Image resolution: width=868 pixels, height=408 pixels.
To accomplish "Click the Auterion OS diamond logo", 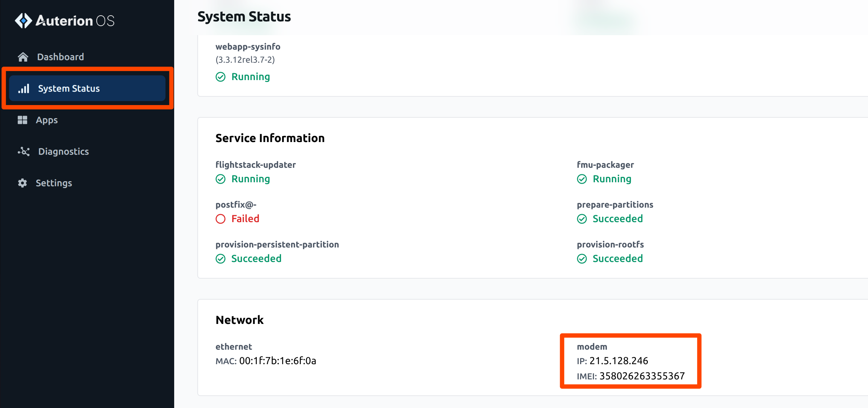I will coord(24,21).
